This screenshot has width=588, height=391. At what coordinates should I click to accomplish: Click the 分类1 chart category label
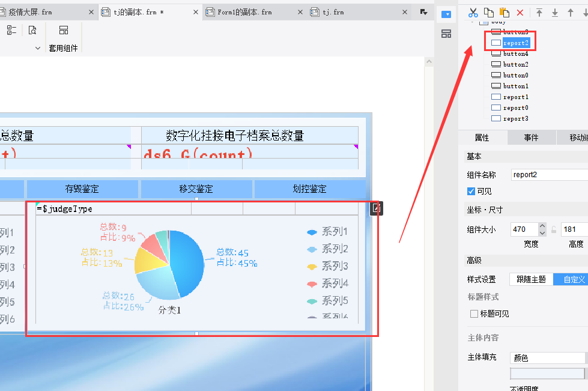pyautogui.click(x=169, y=310)
